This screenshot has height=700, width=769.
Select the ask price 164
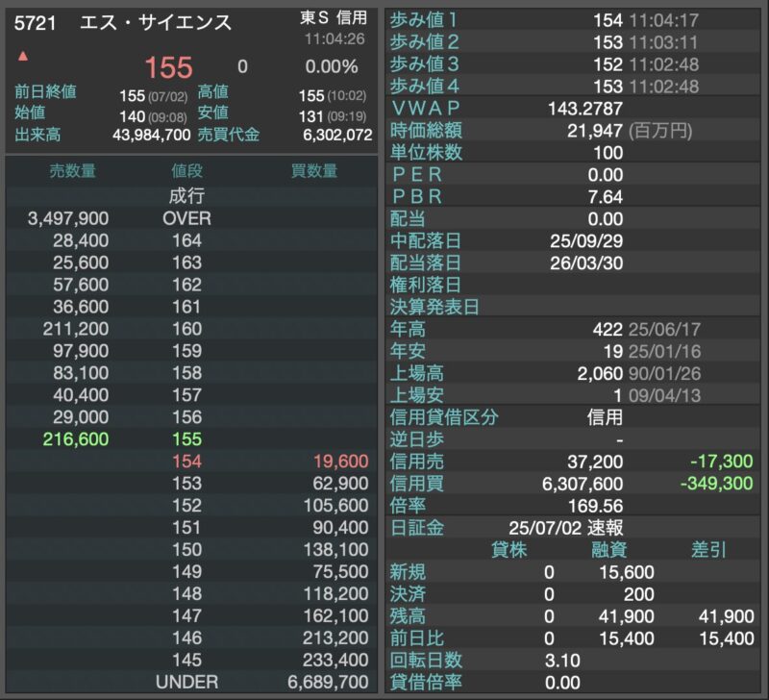point(186,240)
